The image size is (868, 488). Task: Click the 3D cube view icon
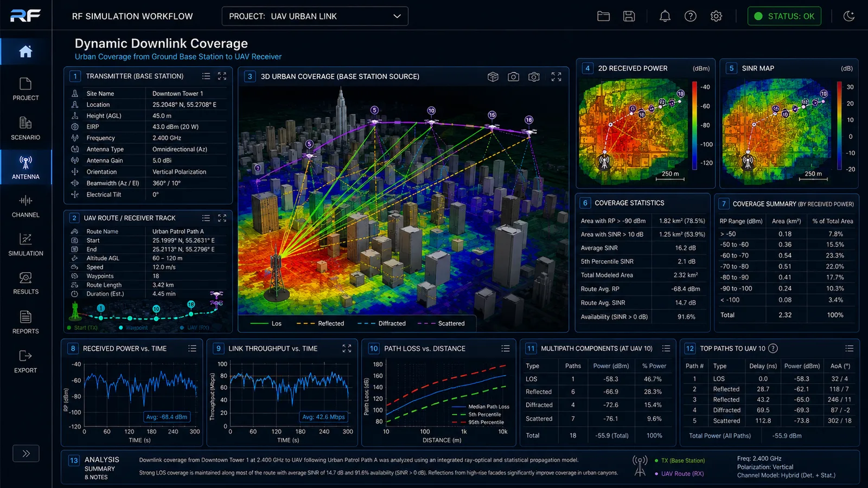click(493, 77)
